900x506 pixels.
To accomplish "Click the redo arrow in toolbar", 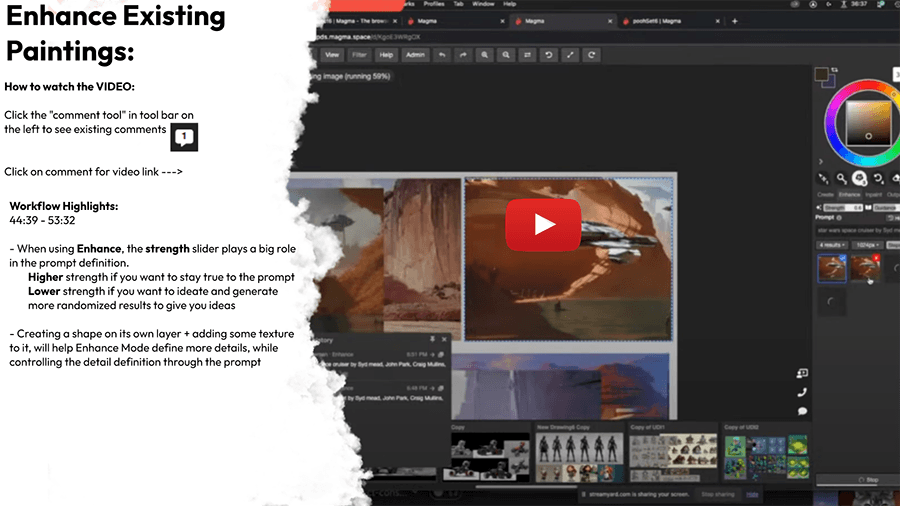I will [464, 55].
